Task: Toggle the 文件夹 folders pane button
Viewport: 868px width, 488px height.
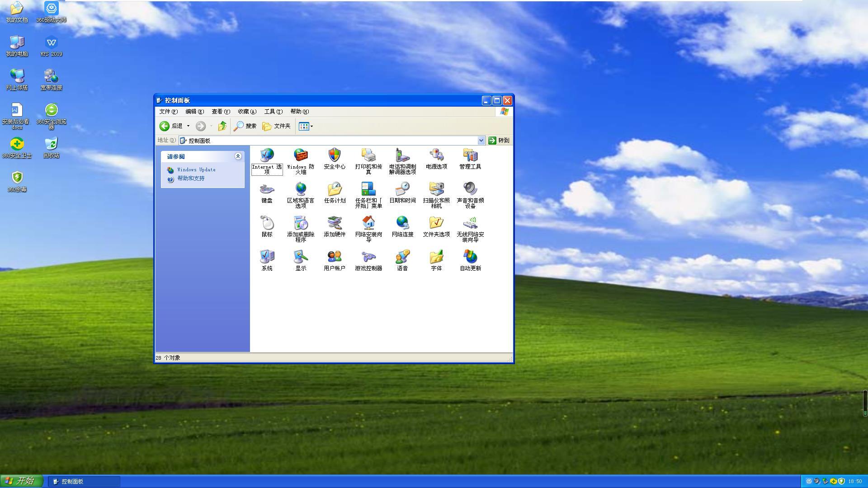Action: (x=277, y=126)
